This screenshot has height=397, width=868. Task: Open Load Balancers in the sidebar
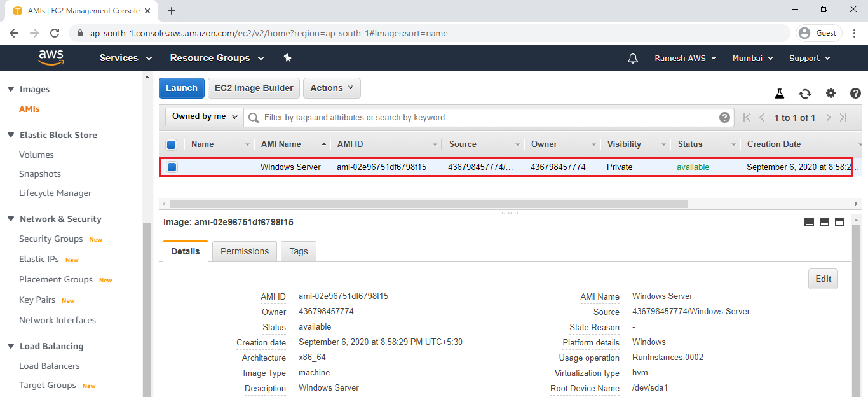pyautogui.click(x=50, y=366)
